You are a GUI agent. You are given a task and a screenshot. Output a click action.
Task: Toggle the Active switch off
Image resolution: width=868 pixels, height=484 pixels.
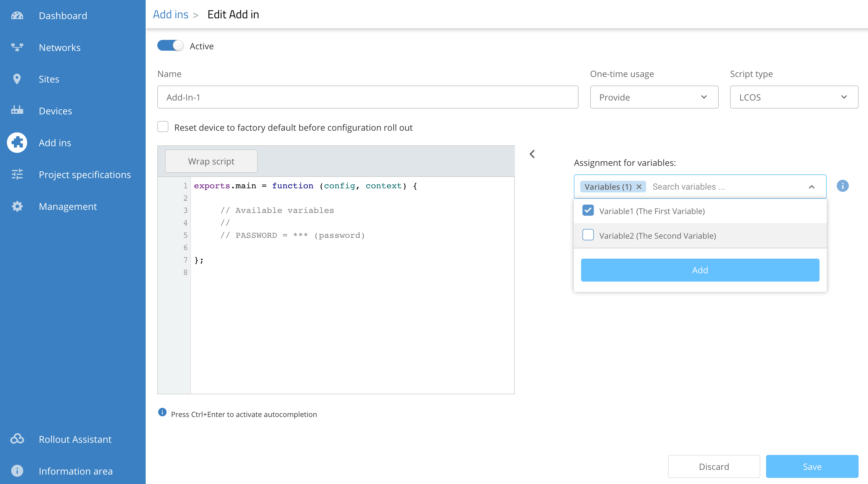[170, 45]
